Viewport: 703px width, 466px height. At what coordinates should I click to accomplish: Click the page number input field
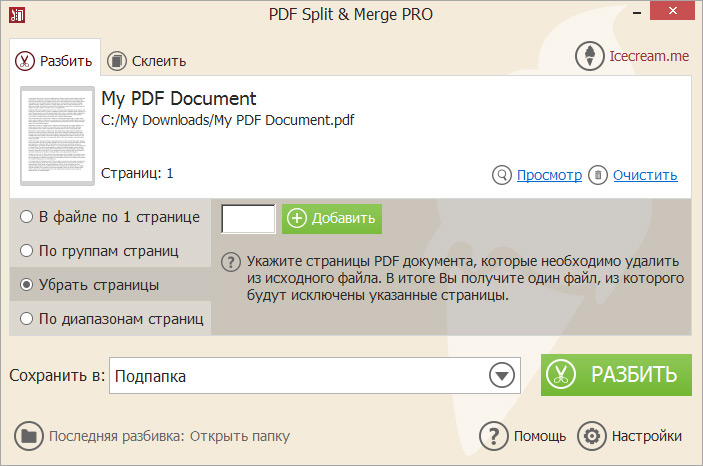tap(248, 219)
